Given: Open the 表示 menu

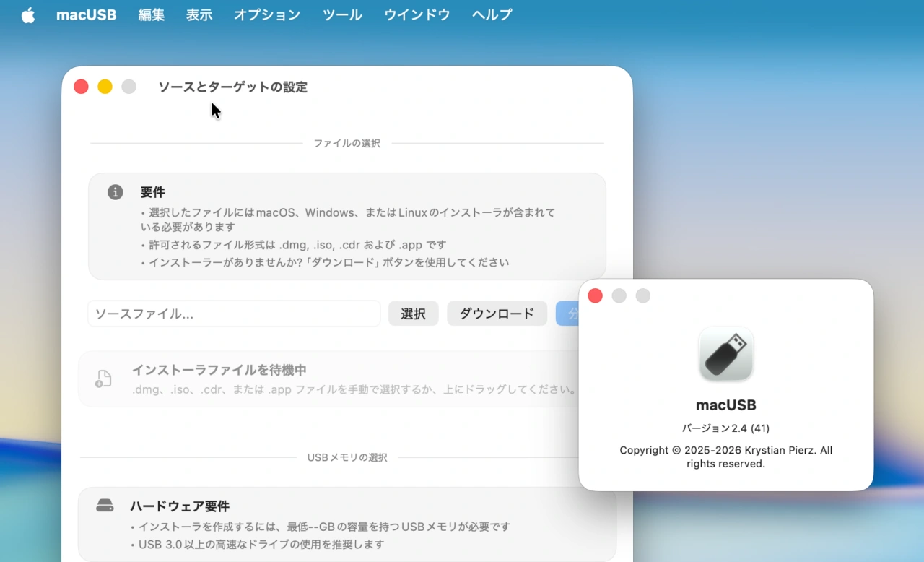Looking at the screenshot, I should click(x=199, y=15).
